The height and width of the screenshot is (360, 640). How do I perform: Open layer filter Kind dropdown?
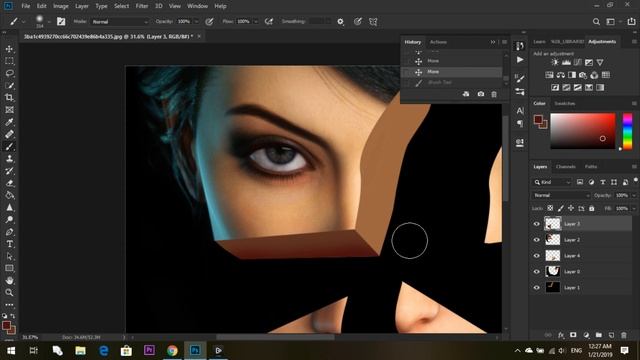[x=552, y=182]
